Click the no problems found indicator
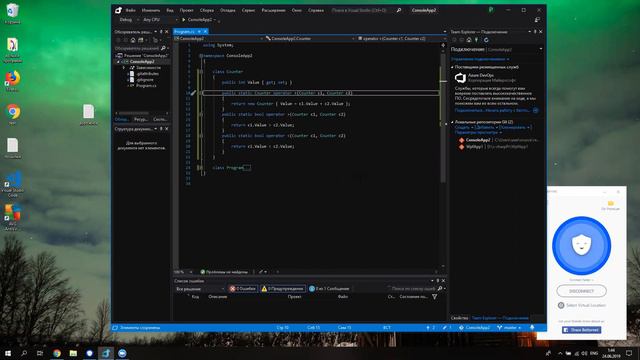 coord(224,272)
